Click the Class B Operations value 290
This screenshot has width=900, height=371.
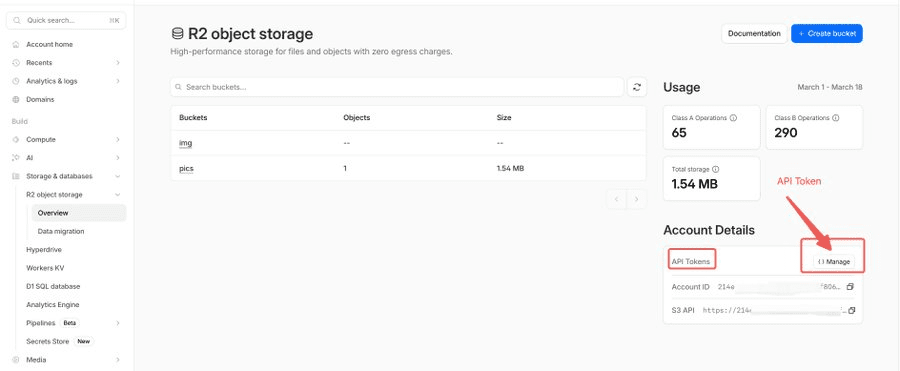[x=786, y=133]
